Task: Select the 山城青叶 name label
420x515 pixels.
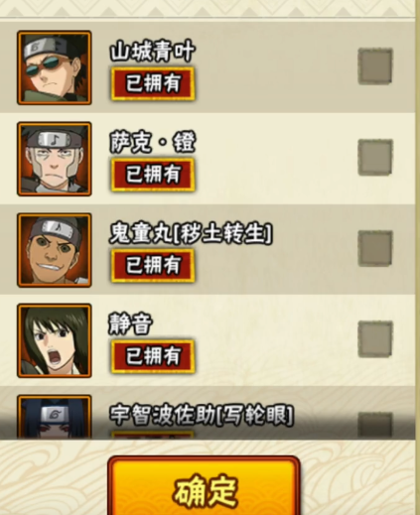Action: (x=152, y=52)
